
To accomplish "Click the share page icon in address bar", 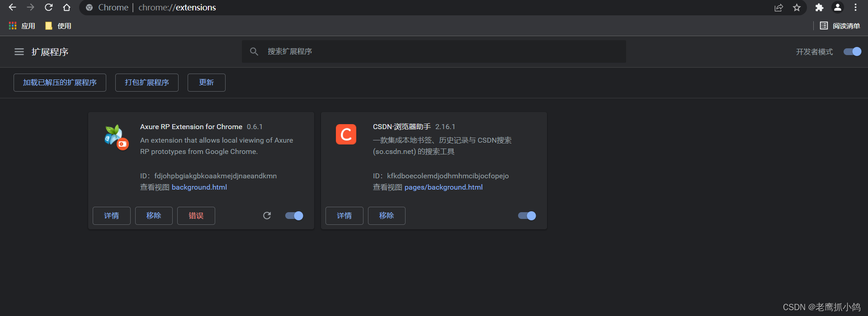I will pyautogui.click(x=778, y=8).
